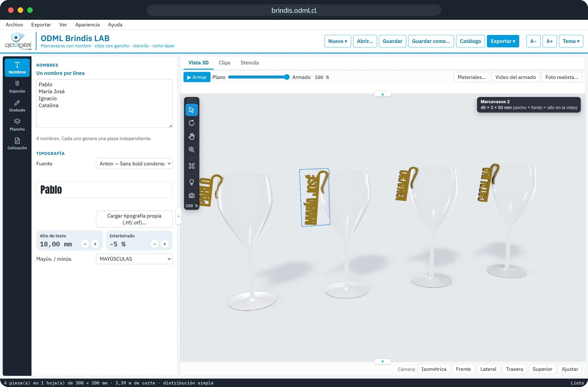
Task: Switch to the Stencils tab
Action: pyautogui.click(x=250, y=63)
